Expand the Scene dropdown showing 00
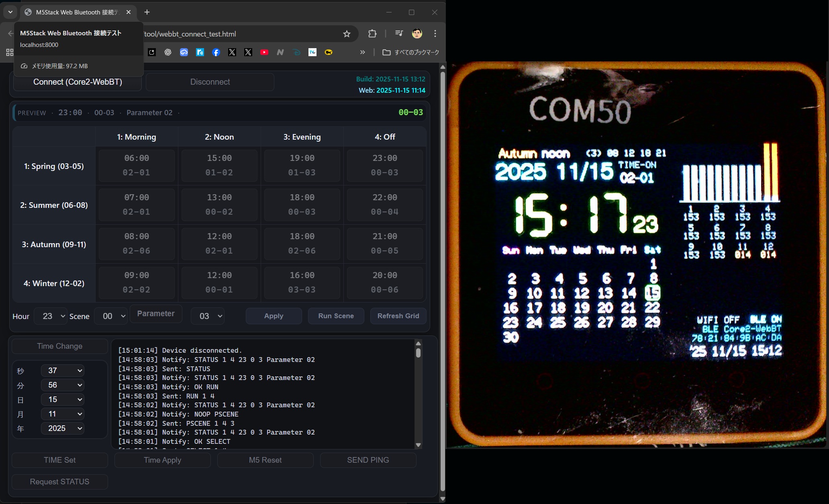 (111, 316)
